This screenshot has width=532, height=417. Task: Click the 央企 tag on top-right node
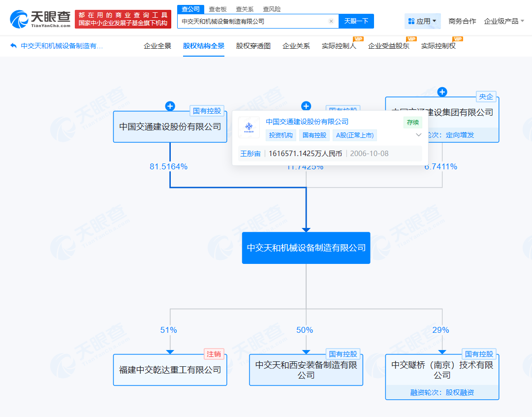tap(486, 96)
